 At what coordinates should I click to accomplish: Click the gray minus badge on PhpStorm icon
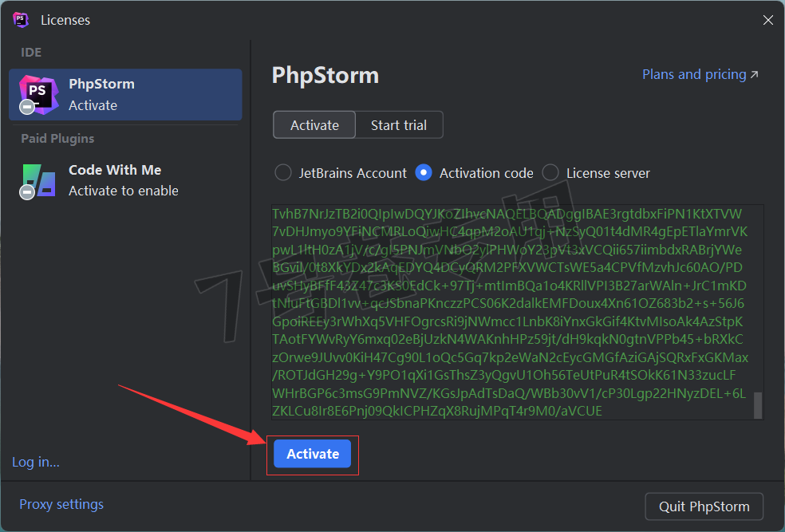coord(27,107)
